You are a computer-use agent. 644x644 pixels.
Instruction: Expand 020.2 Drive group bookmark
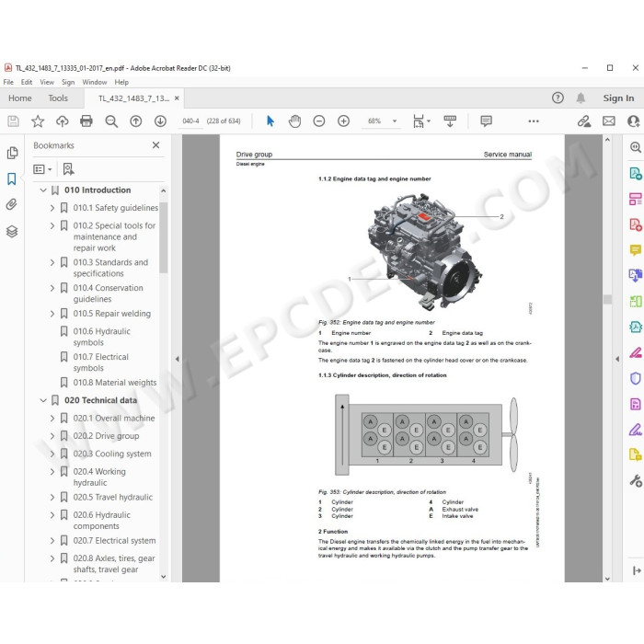pos(52,436)
